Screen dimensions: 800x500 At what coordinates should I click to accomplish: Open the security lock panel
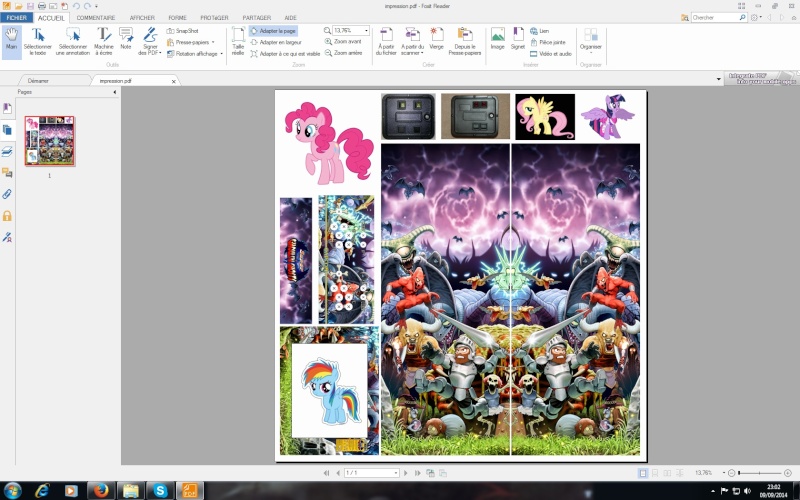(x=7, y=216)
